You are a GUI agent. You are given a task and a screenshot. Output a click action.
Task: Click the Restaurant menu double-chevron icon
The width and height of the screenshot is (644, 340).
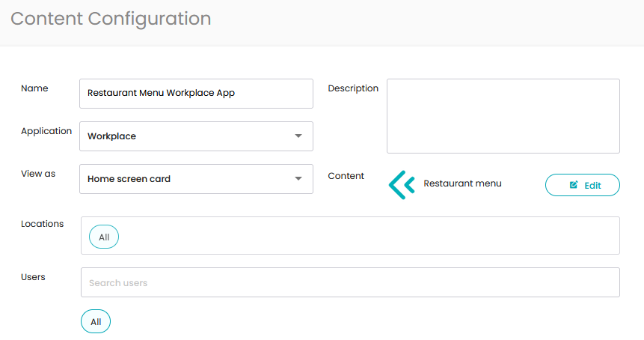coord(402,185)
